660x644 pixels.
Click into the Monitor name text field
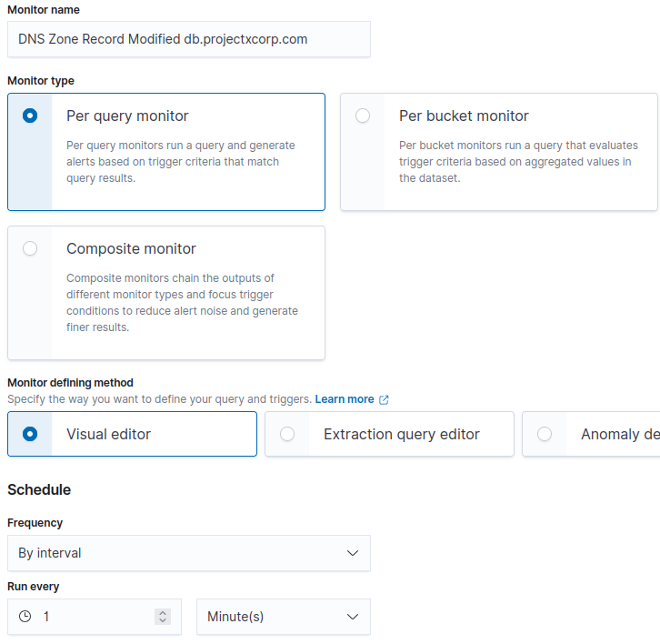(x=188, y=39)
